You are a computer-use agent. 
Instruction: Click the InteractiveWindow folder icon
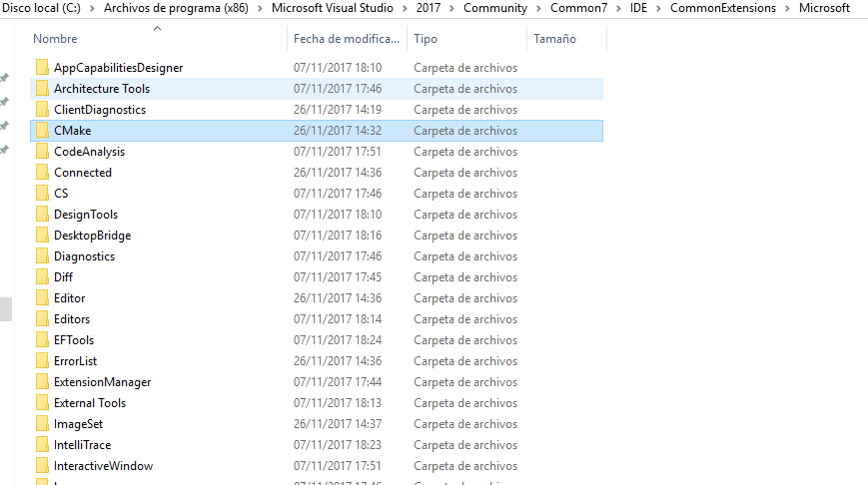tap(42, 466)
